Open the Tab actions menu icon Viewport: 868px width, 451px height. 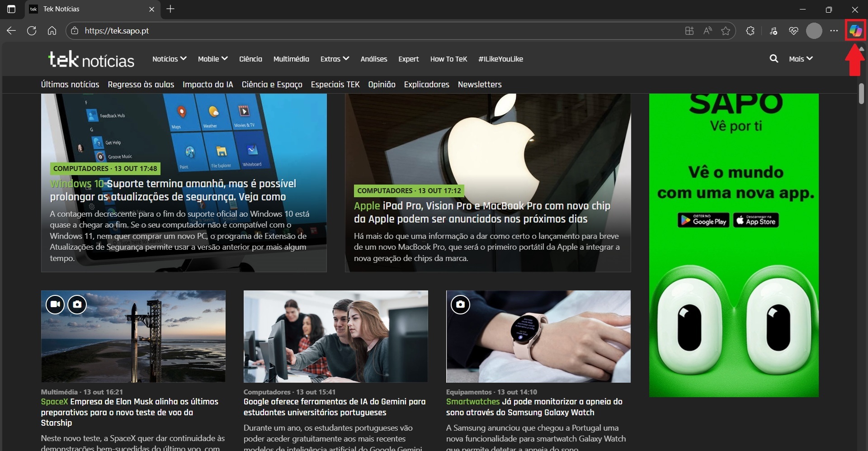point(11,9)
